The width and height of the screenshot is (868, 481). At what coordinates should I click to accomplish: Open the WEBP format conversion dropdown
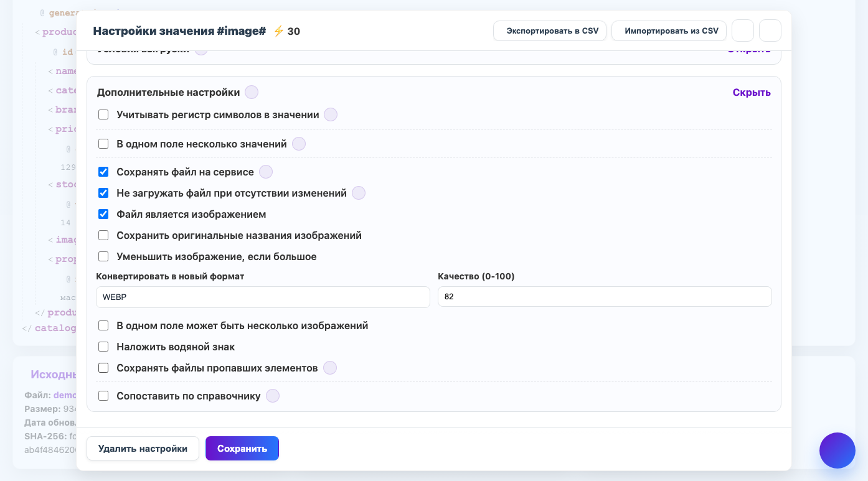pos(263,297)
